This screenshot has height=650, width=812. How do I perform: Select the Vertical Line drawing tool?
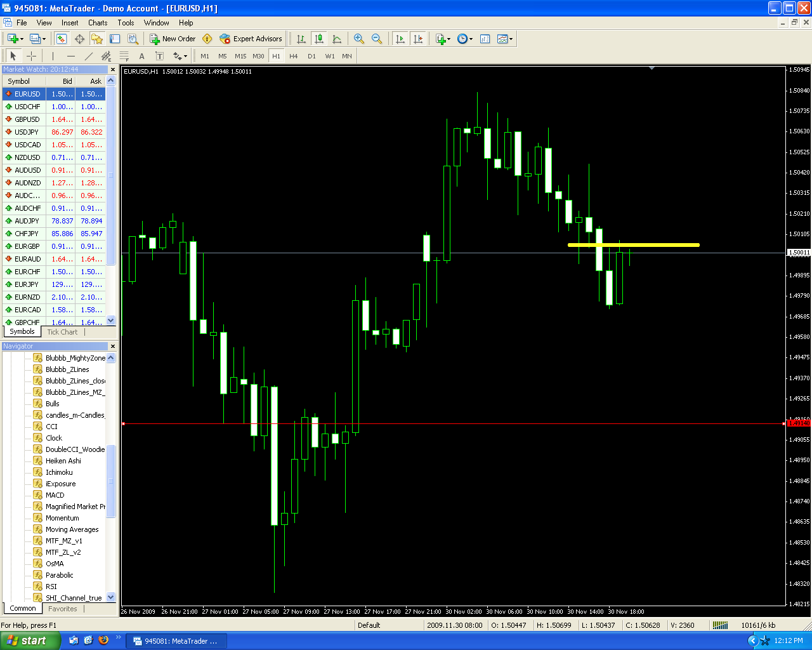[x=53, y=56]
